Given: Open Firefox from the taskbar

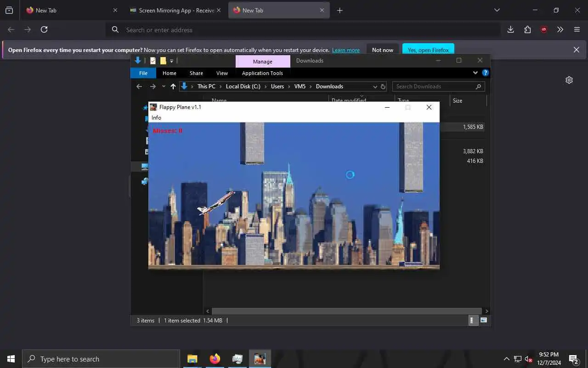Looking at the screenshot, I should (x=215, y=359).
